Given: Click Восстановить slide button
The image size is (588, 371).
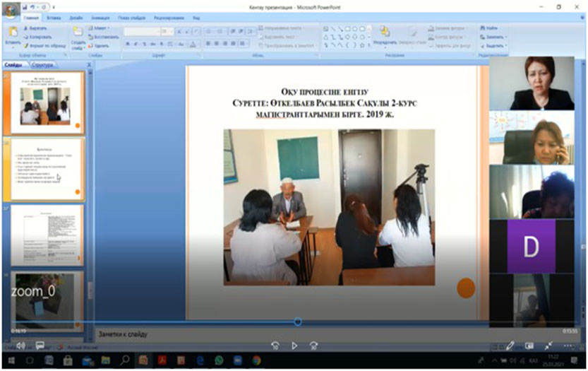Looking at the screenshot, I should (104, 37).
